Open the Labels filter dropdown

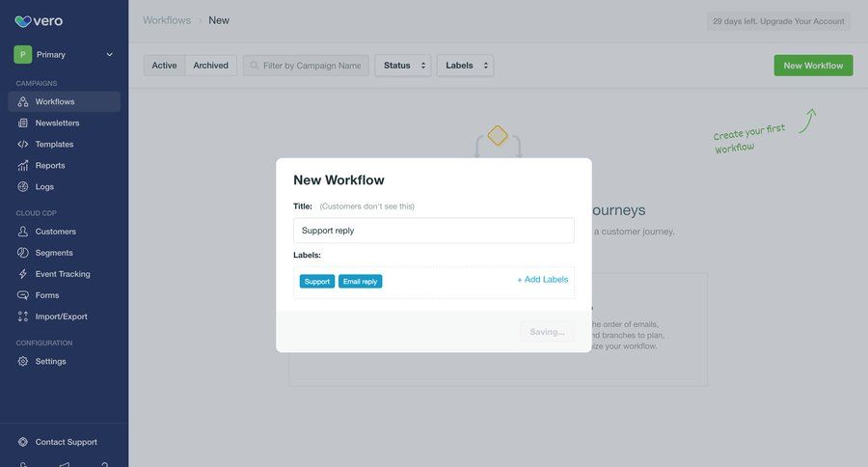(465, 66)
